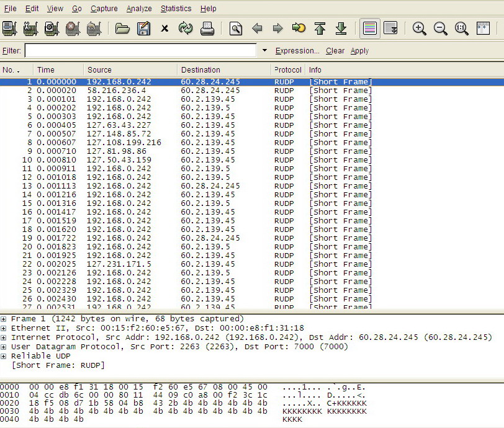This screenshot has width=504, height=428.
Task: Zoom in on packet list text
Action: tap(420, 29)
